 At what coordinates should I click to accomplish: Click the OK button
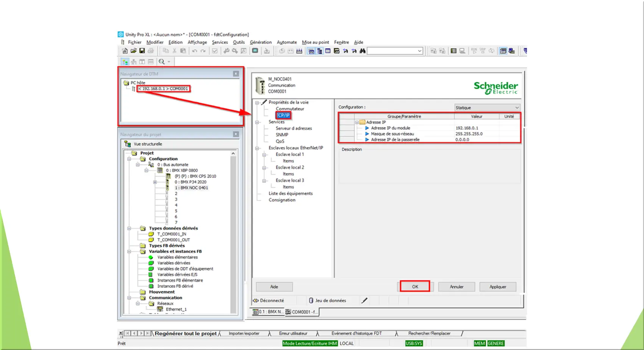point(415,287)
